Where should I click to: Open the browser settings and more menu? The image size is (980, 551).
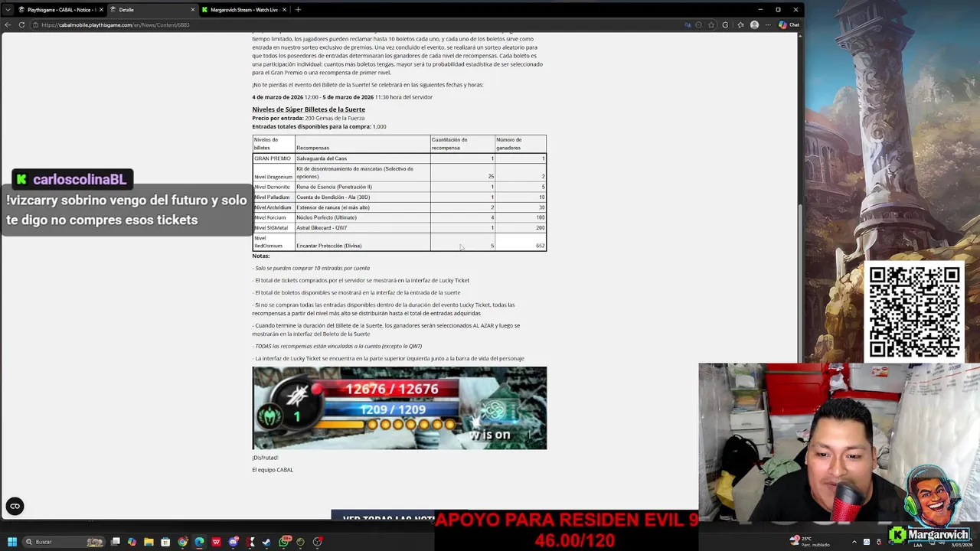click(768, 24)
